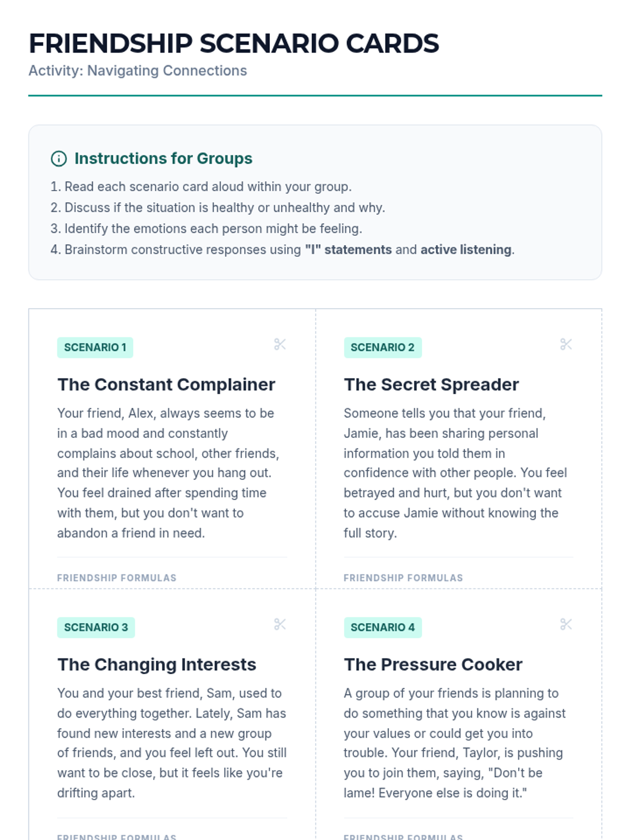Viewport: 630px width, 840px height.
Task: Click the Changing Interests card title
Action: pos(157,665)
